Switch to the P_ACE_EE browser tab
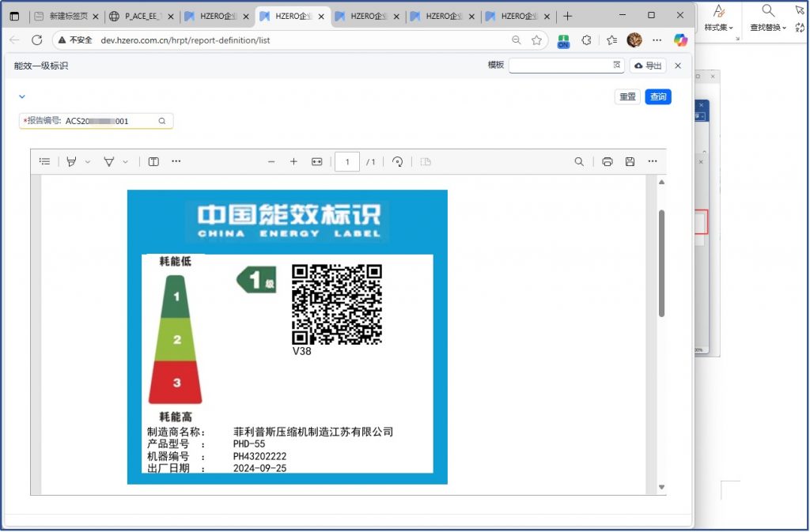This screenshot has height=532, width=810. 142,16
